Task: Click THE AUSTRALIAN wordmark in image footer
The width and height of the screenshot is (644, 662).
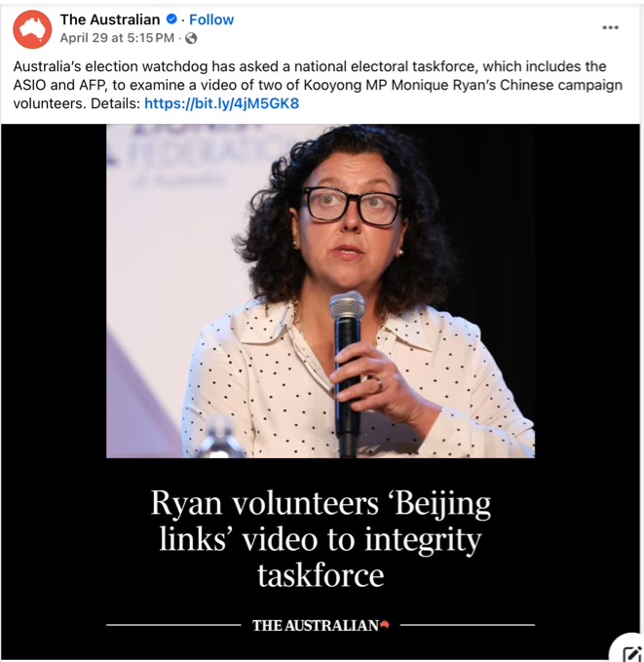Action: [x=316, y=625]
